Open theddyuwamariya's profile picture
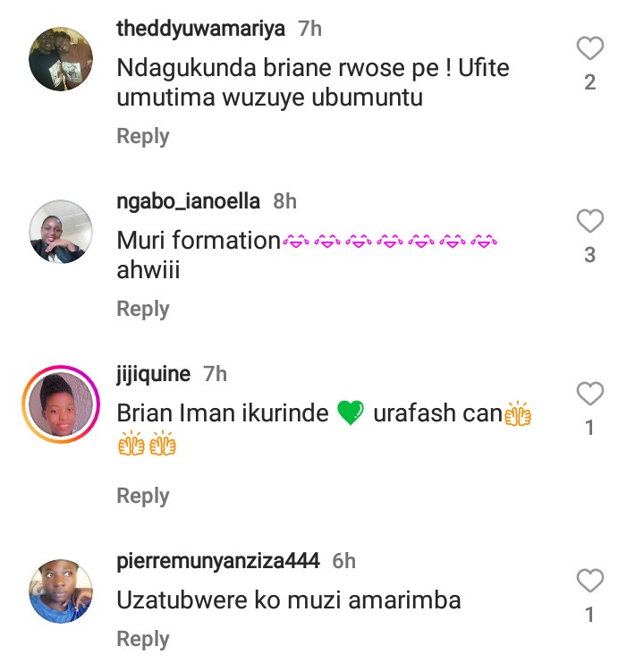Image resolution: width=644 pixels, height=663 pixels. point(61,59)
